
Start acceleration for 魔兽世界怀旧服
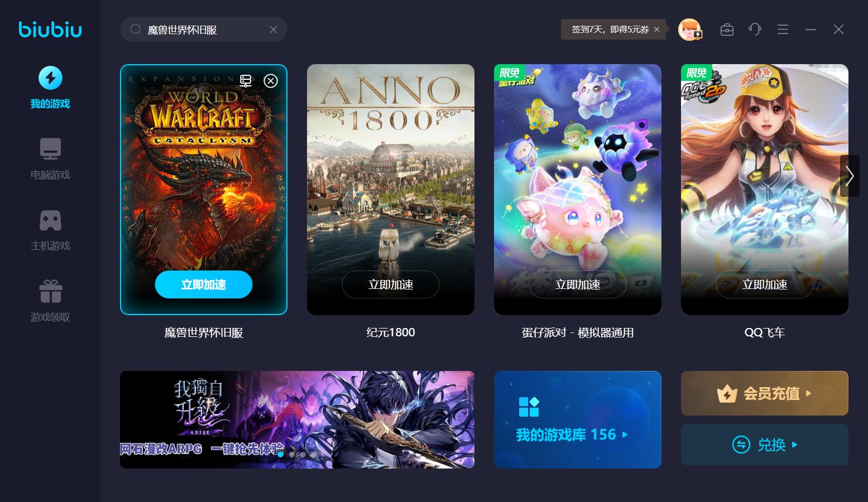pyautogui.click(x=204, y=284)
